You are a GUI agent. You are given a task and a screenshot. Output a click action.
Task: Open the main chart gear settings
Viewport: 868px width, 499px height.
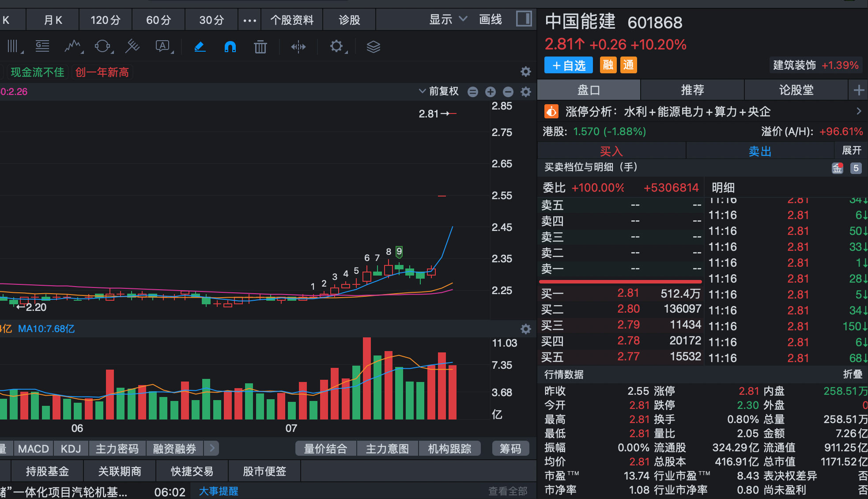[x=525, y=92]
